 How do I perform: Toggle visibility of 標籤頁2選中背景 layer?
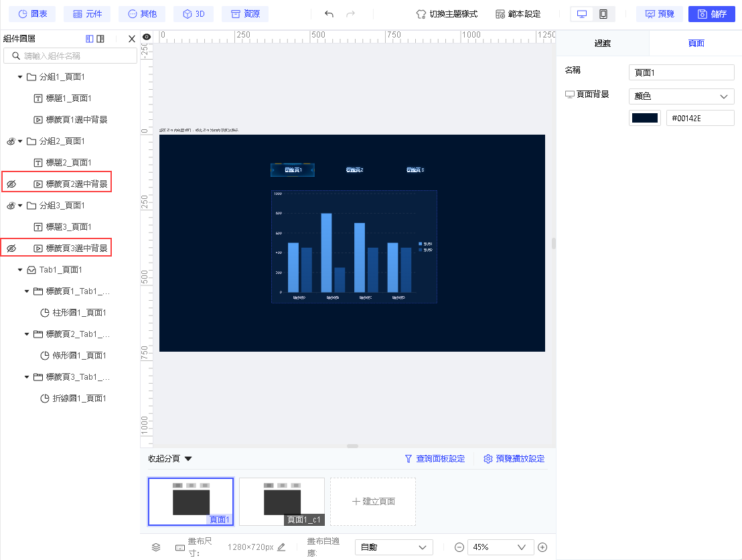(11, 184)
